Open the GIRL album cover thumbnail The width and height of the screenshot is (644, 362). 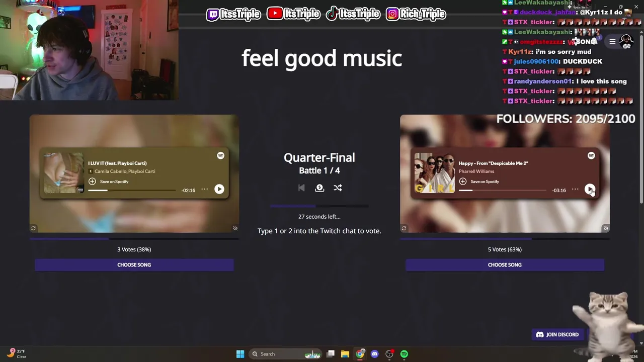pos(435,173)
